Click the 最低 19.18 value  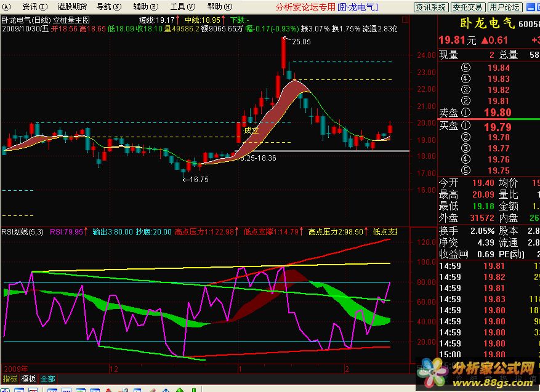tap(483, 206)
